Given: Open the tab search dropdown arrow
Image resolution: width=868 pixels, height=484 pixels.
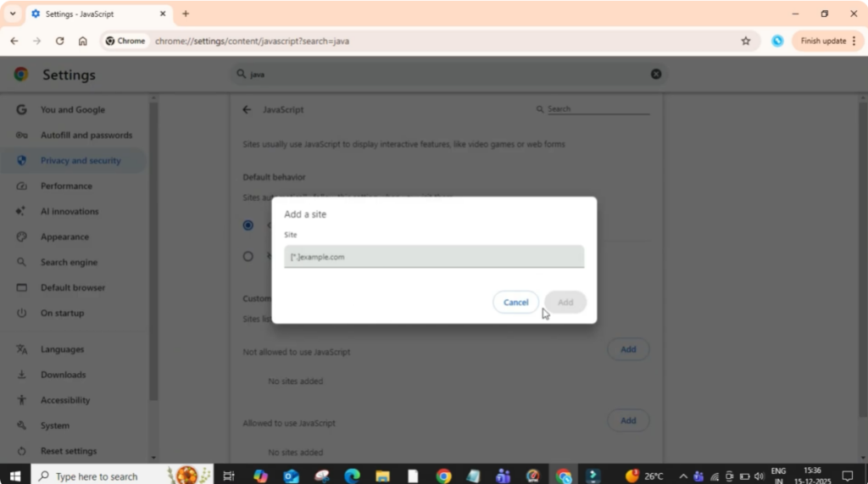Looking at the screenshot, I should pyautogui.click(x=13, y=14).
